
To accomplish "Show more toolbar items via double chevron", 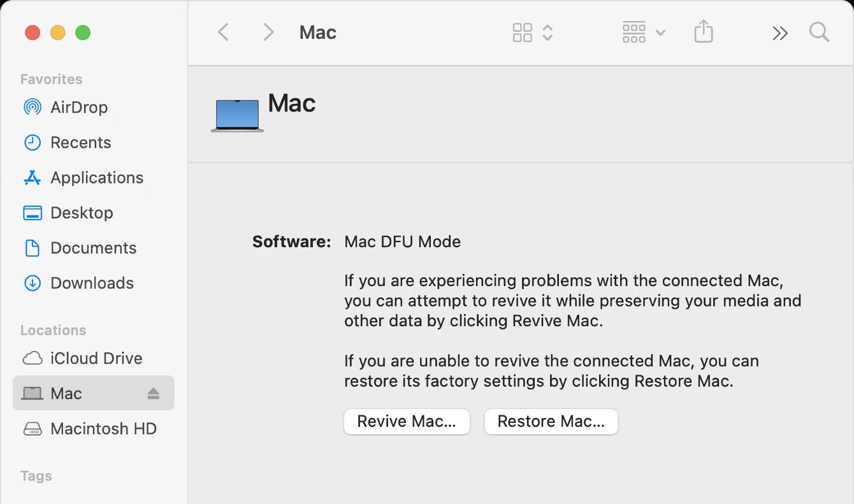I will coord(780,33).
